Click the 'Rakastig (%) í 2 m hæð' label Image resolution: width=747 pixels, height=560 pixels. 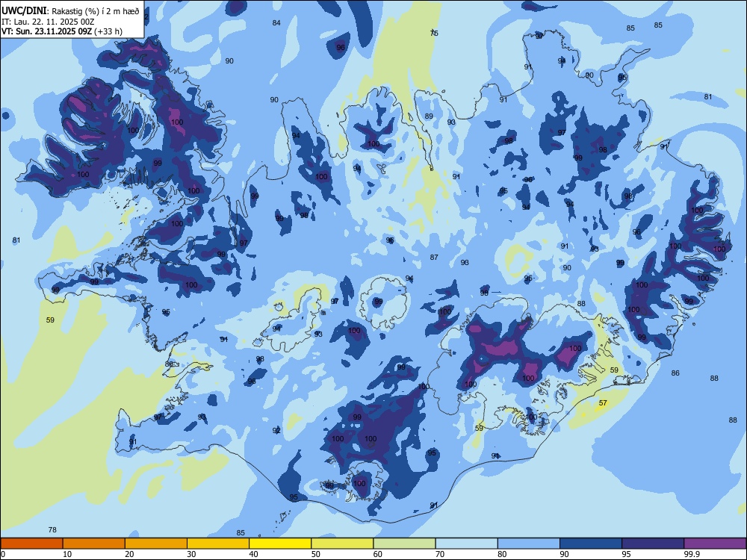[x=96, y=11]
